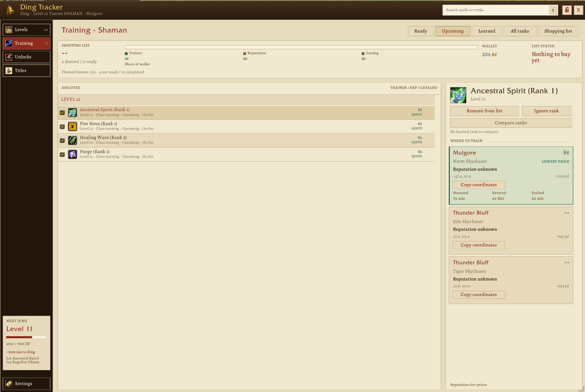
Task: Copy coordinates for Tigor Skychaser
Action: [479, 295]
